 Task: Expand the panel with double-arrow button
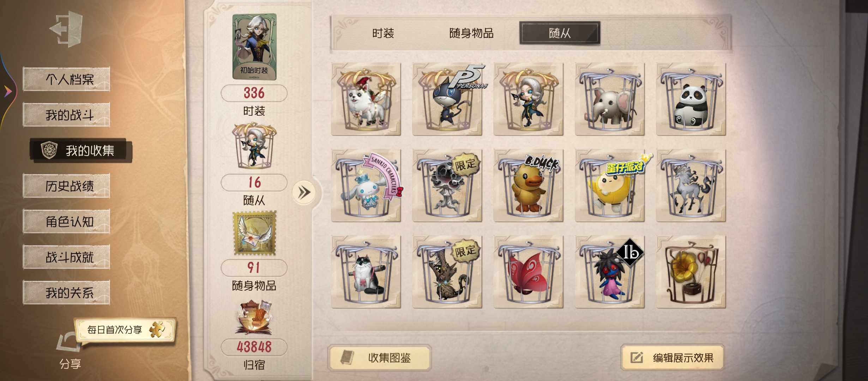coord(304,193)
